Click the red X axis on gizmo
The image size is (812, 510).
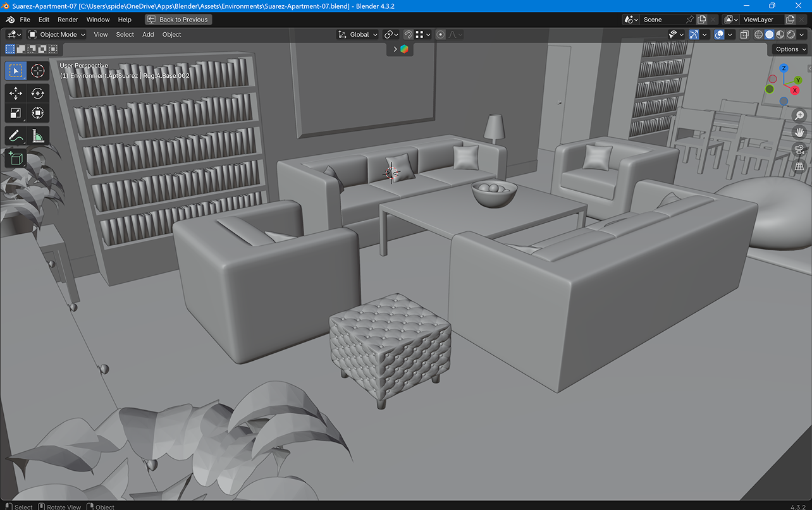[795, 90]
